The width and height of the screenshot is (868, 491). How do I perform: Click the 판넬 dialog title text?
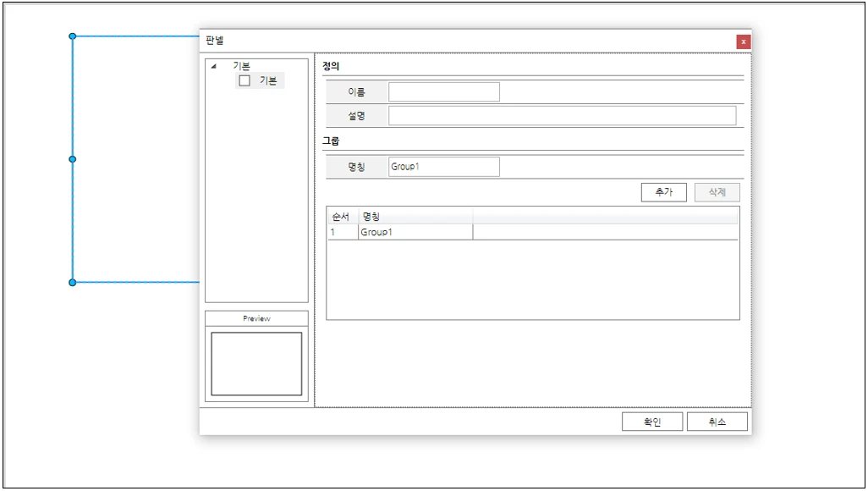point(214,41)
